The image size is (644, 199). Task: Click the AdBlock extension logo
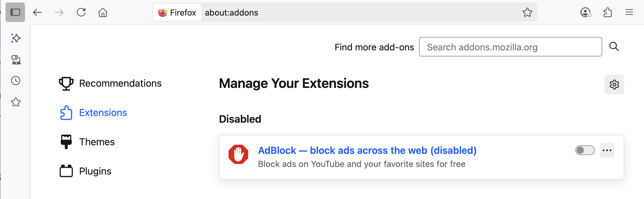[x=238, y=150]
